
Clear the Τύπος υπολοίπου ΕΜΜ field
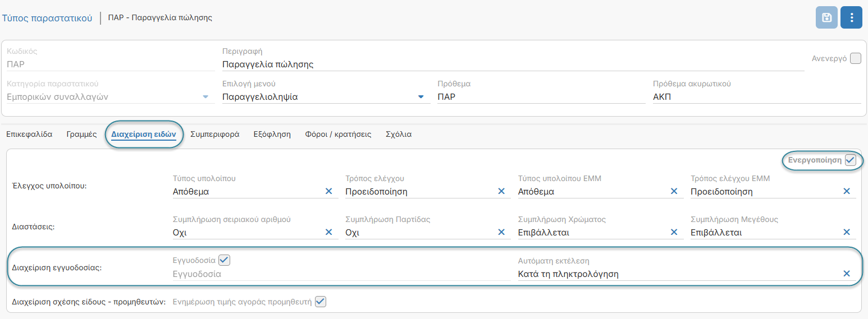(674, 191)
